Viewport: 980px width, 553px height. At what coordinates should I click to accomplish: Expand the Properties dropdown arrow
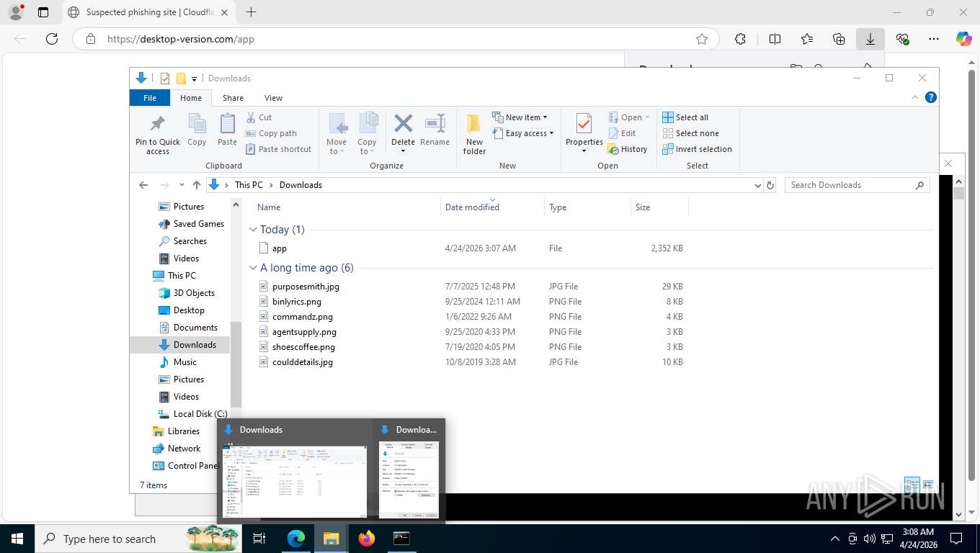(584, 150)
